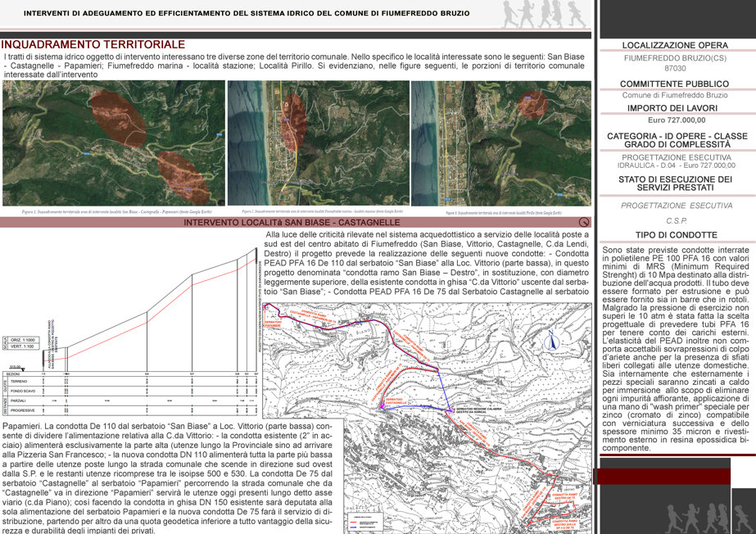Open the Pirillo locality aerial image
This screenshot has width=756, height=534.
click(501, 143)
